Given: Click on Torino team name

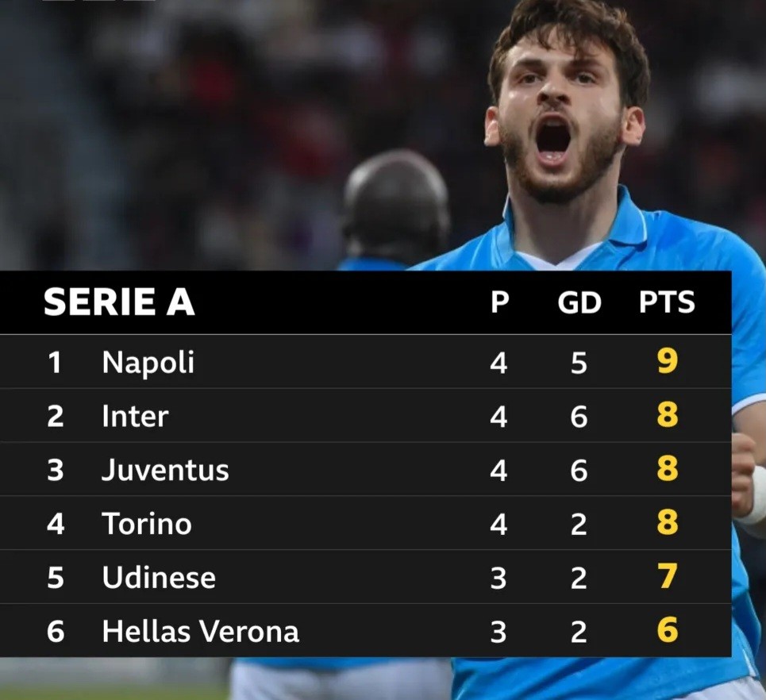Looking at the screenshot, I should tap(147, 524).
